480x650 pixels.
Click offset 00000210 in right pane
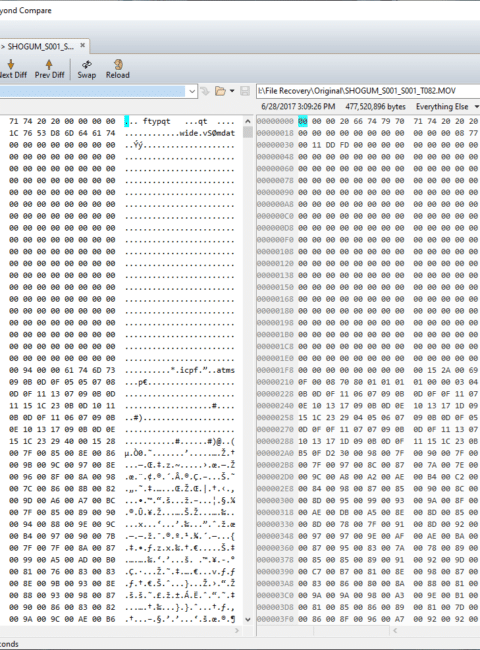275,382
